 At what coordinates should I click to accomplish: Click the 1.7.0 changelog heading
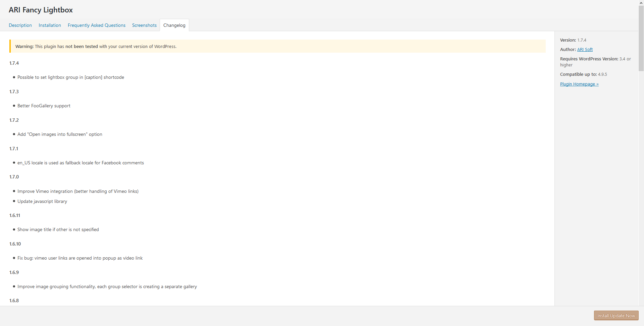(14, 177)
